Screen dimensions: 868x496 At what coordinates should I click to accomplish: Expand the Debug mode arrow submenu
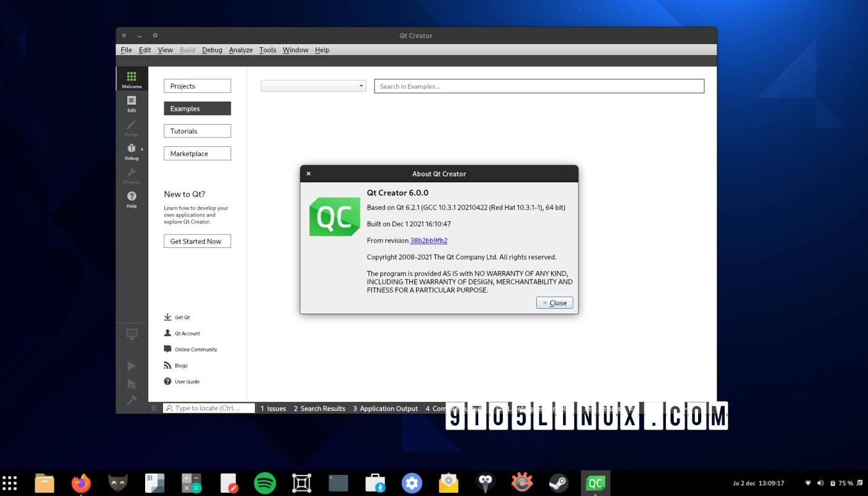[142, 149]
